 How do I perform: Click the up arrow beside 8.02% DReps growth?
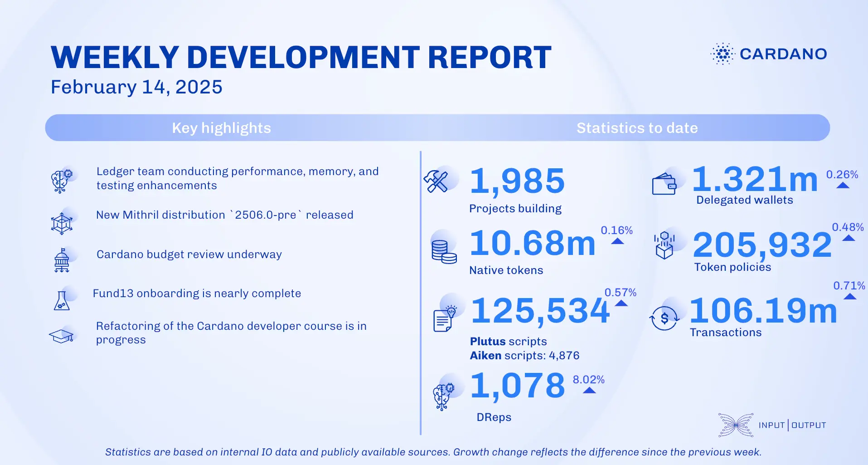(589, 389)
